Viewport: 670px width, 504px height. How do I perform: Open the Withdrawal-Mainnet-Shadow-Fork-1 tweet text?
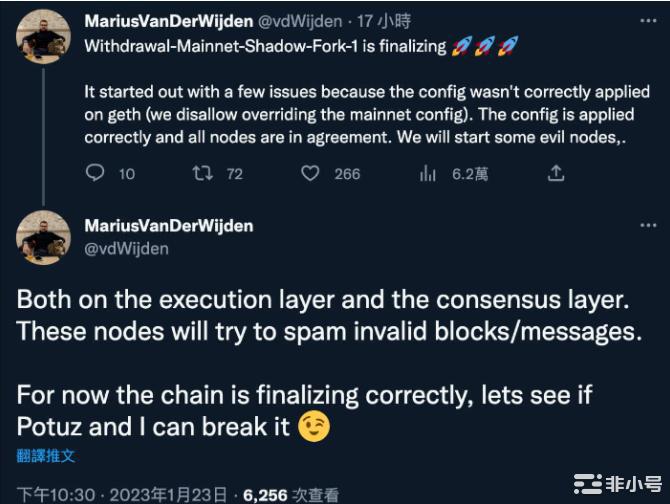click(x=250, y=46)
